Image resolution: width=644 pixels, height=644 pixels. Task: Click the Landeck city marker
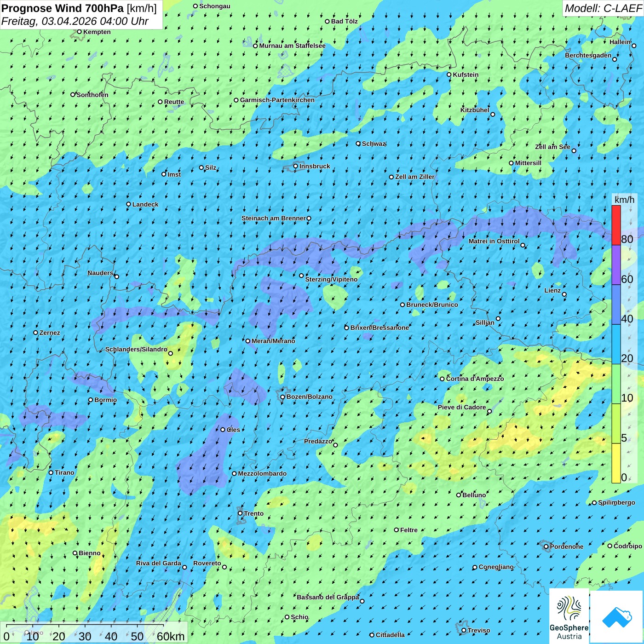(x=129, y=204)
